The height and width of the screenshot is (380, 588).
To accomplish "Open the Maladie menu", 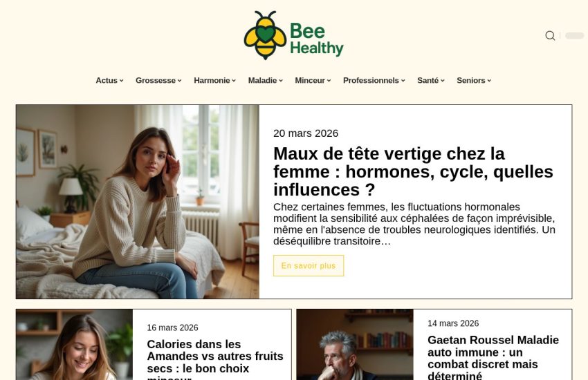I will tap(266, 81).
